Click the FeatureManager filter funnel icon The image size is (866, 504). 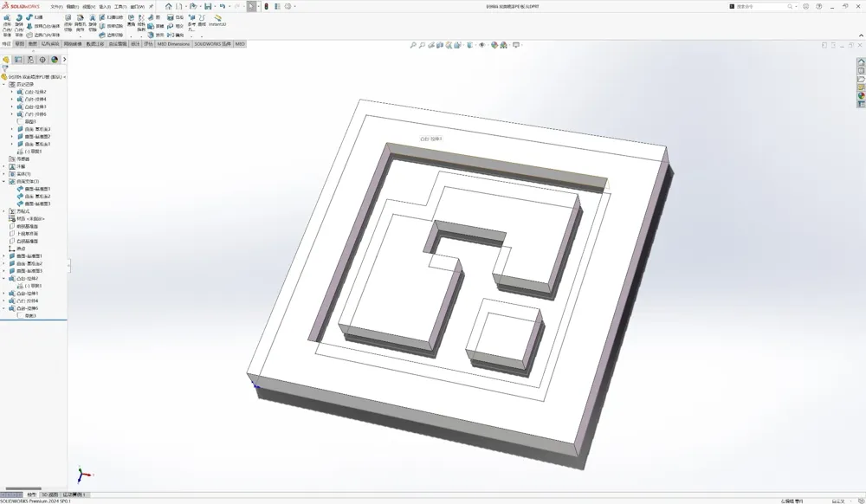coord(5,68)
